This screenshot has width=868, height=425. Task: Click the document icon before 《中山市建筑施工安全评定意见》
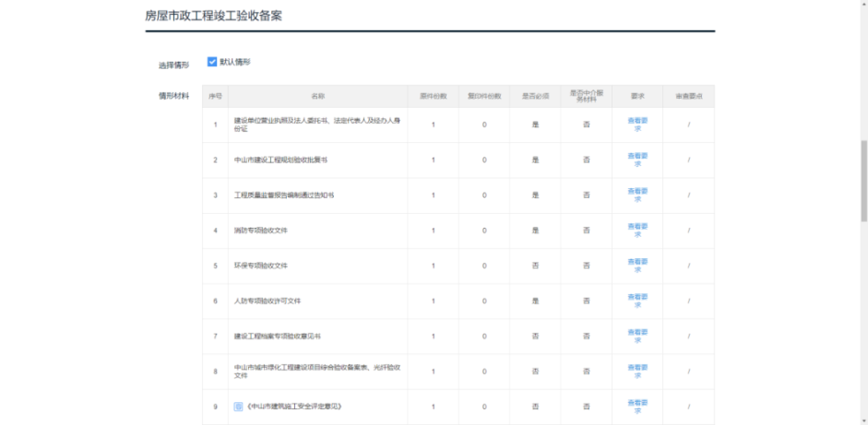(x=238, y=406)
